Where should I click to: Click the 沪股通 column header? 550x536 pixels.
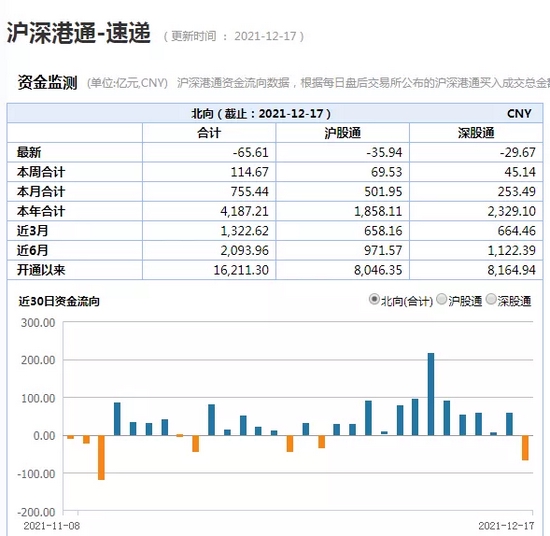tap(342, 133)
